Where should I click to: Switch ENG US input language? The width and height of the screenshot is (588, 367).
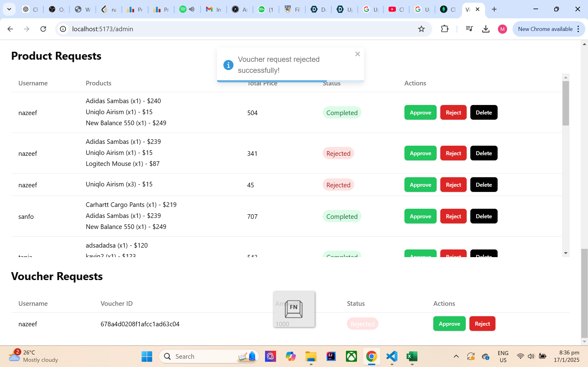coord(503,356)
